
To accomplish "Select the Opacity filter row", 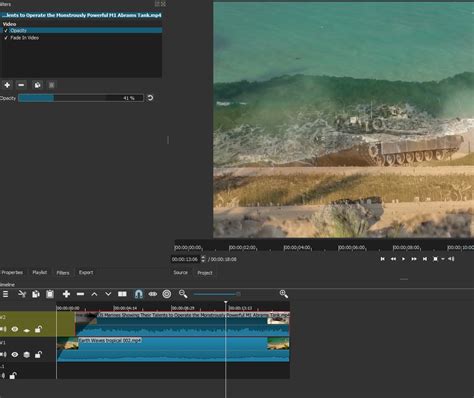I will click(x=81, y=30).
